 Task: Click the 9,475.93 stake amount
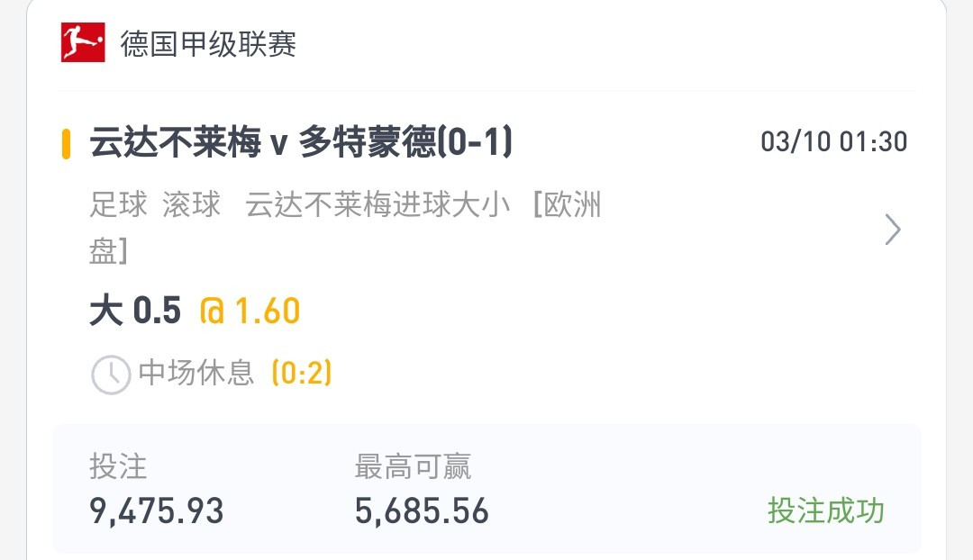click(157, 511)
